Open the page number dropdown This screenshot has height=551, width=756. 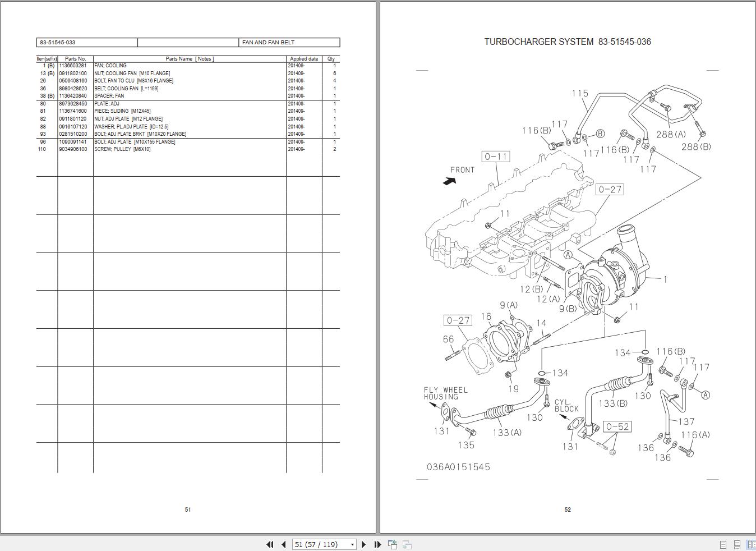point(352,544)
